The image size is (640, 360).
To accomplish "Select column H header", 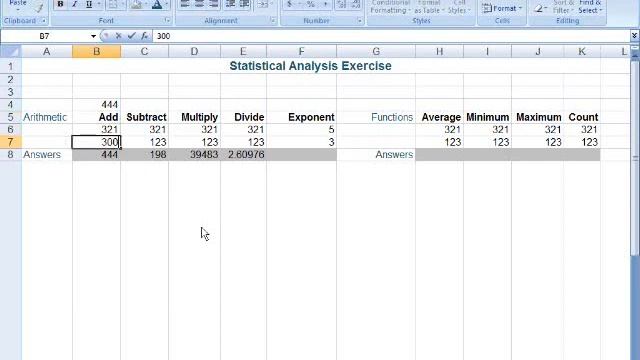I will click(x=439, y=51).
